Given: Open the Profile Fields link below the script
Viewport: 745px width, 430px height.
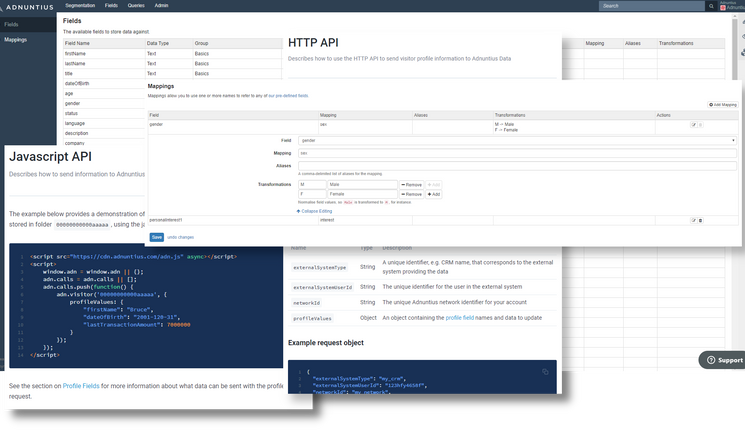Looking at the screenshot, I should coord(81,386).
